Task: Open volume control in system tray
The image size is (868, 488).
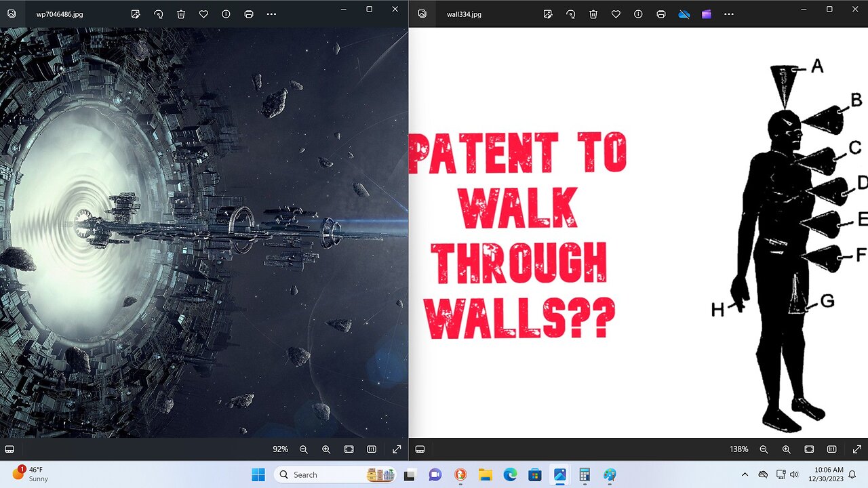Action: tap(793, 474)
